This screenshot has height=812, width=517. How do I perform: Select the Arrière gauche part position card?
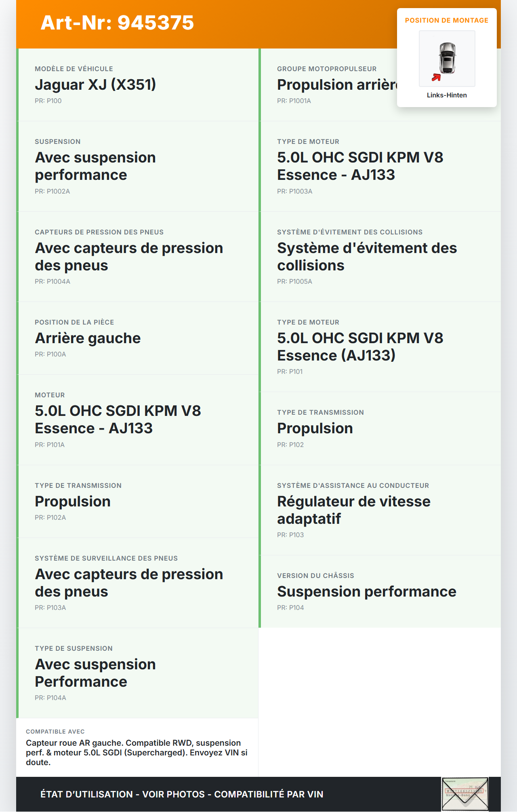[x=137, y=338]
